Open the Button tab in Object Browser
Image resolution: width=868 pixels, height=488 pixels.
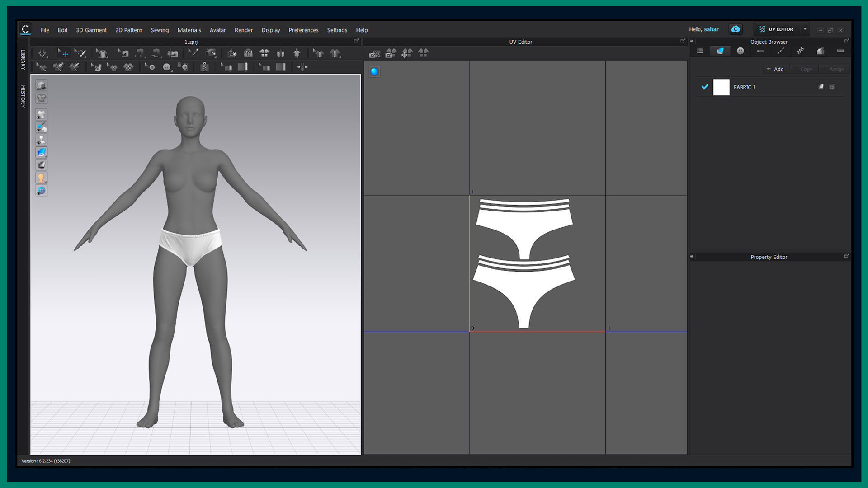click(x=740, y=51)
